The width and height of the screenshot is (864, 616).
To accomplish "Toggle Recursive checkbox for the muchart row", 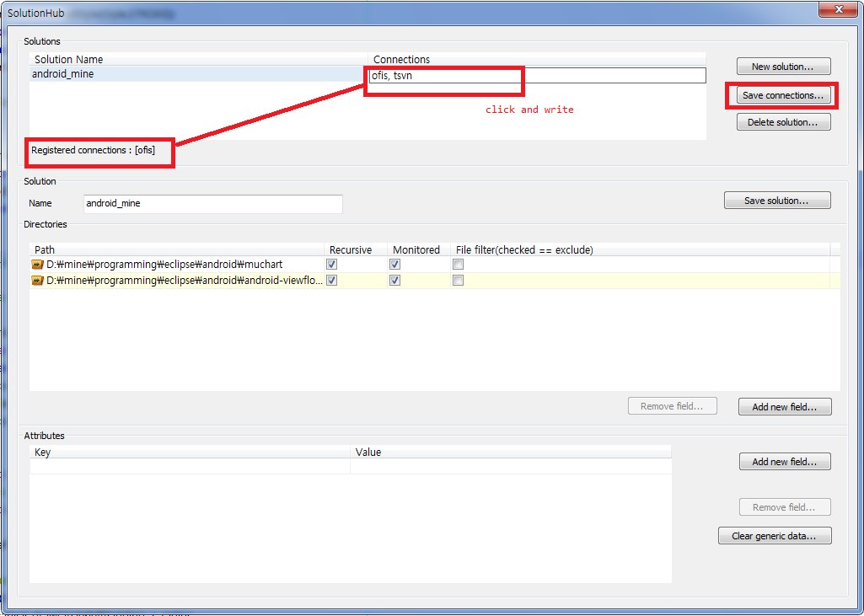I will pos(332,265).
